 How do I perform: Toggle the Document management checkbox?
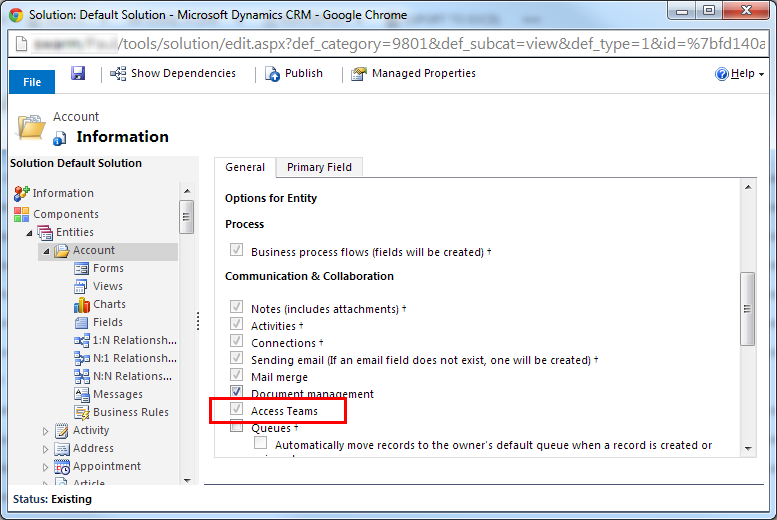[x=237, y=392]
